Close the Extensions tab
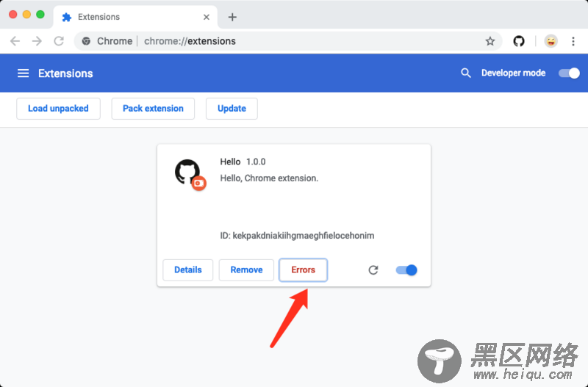 [x=207, y=17]
